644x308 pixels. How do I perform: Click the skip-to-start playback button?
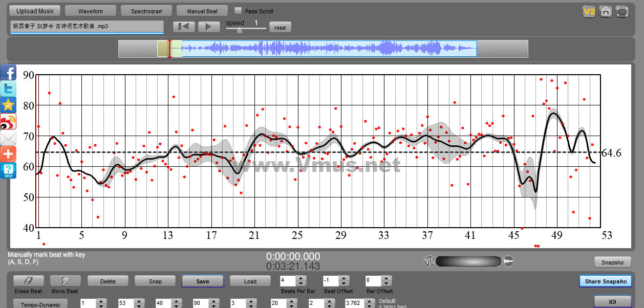184,27
